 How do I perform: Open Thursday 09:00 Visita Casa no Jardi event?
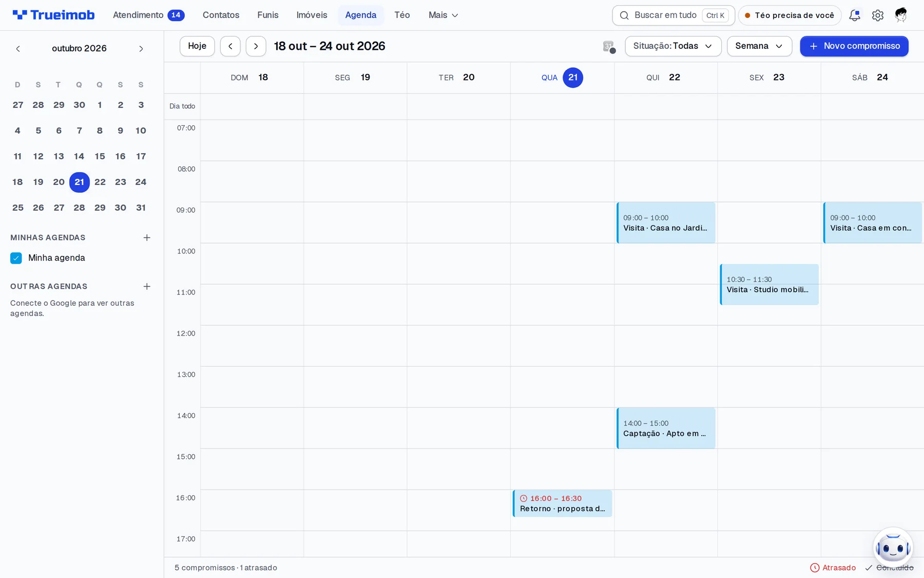pos(666,222)
